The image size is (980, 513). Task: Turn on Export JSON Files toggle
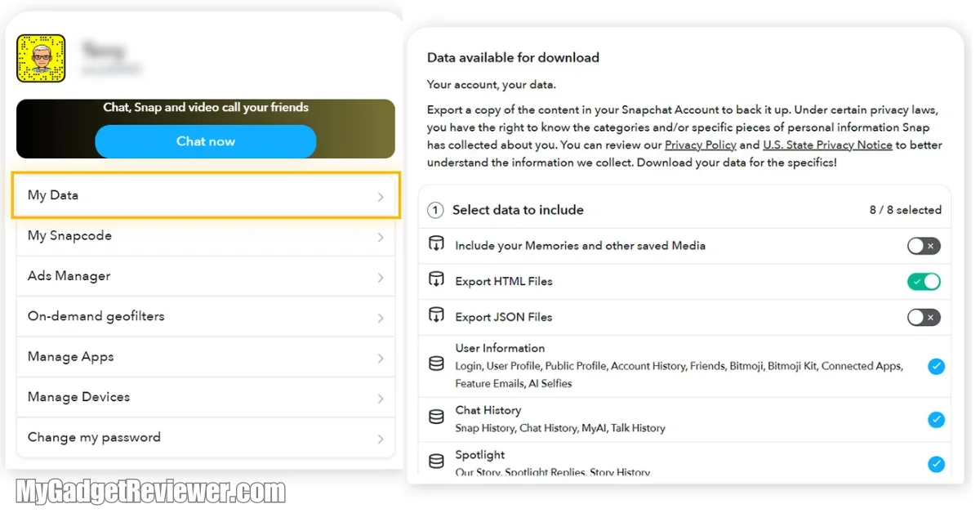pyautogui.click(x=924, y=317)
